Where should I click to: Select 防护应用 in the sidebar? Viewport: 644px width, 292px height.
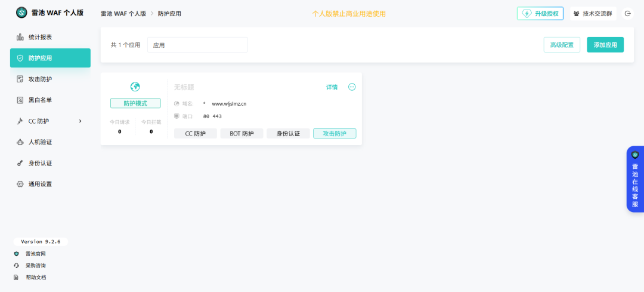click(x=50, y=58)
